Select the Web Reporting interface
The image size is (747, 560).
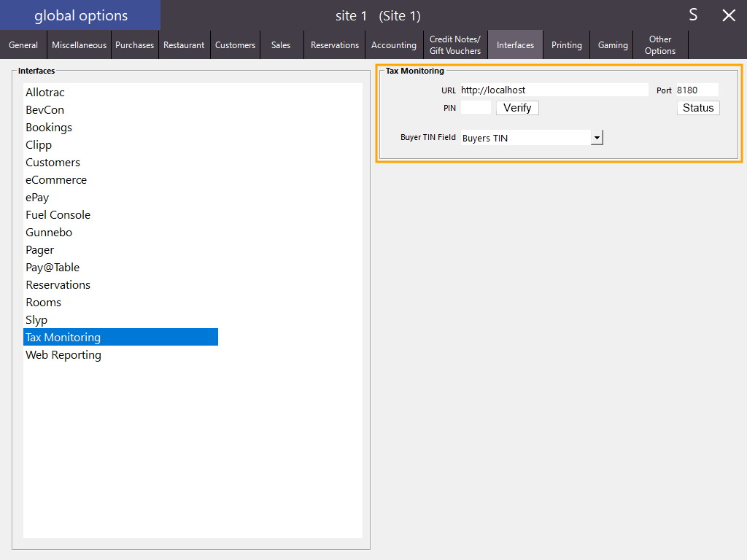pyautogui.click(x=63, y=355)
